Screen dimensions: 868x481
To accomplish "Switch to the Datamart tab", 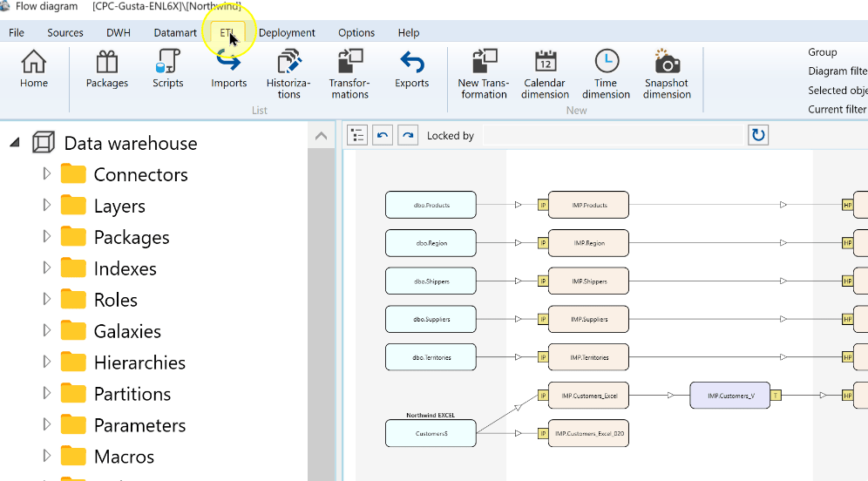I will pos(175,32).
